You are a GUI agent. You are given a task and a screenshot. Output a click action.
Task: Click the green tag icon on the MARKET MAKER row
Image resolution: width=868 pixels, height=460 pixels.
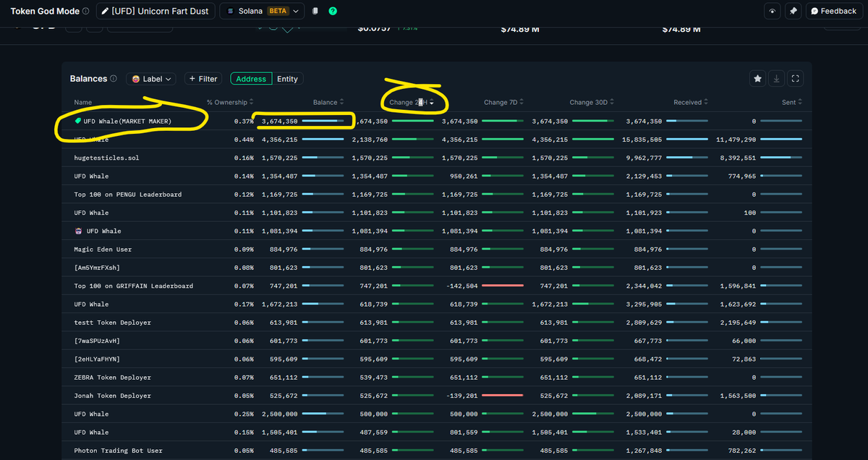(x=78, y=121)
